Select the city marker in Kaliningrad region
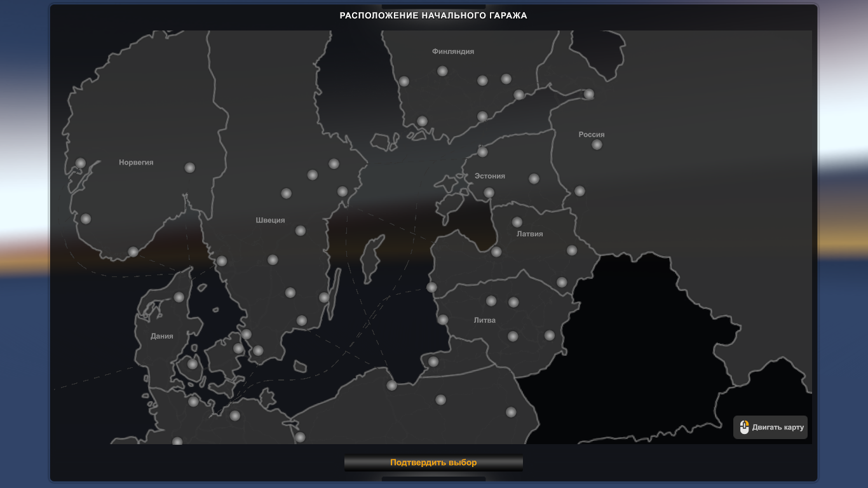The width and height of the screenshot is (868, 488). (x=433, y=362)
